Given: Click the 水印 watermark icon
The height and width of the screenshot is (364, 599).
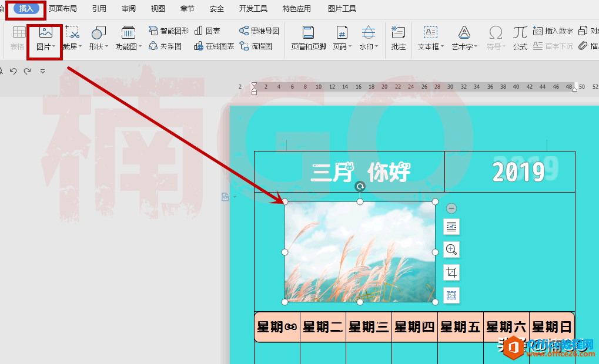Looking at the screenshot, I should click(x=368, y=33).
